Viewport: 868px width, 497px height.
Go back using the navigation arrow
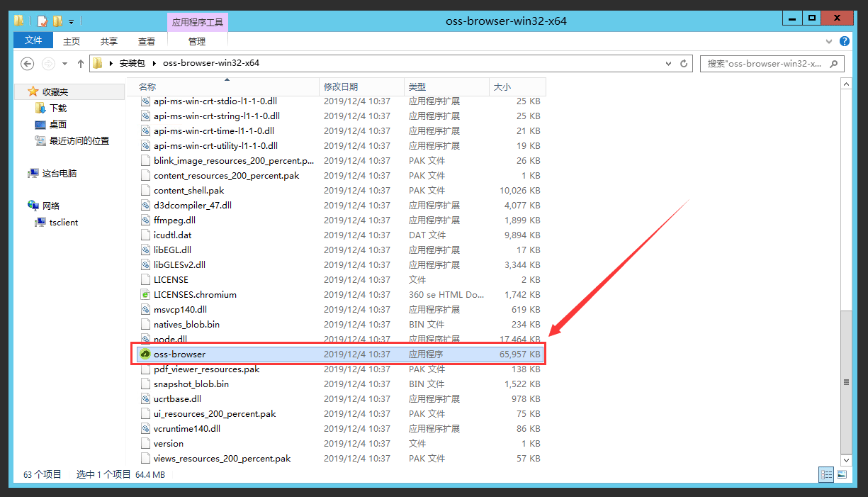[x=28, y=63]
